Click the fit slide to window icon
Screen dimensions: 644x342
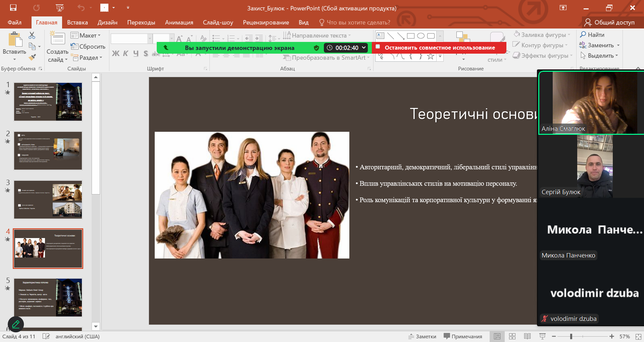[x=638, y=336]
